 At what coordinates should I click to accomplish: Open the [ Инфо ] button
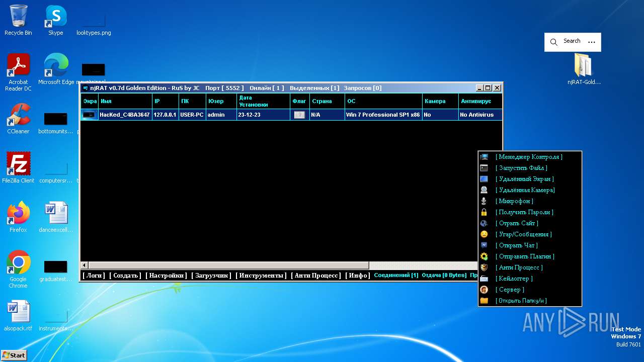point(358,276)
